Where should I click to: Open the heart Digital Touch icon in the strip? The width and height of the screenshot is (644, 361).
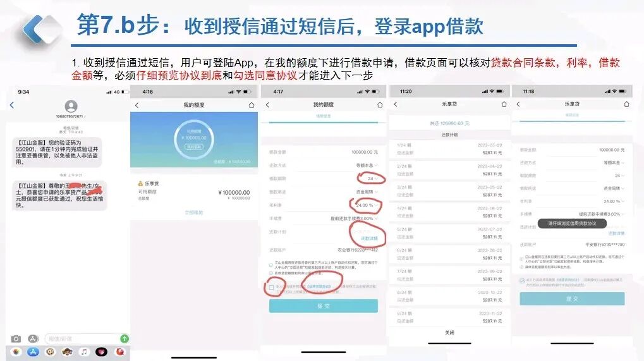click(x=102, y=352)
